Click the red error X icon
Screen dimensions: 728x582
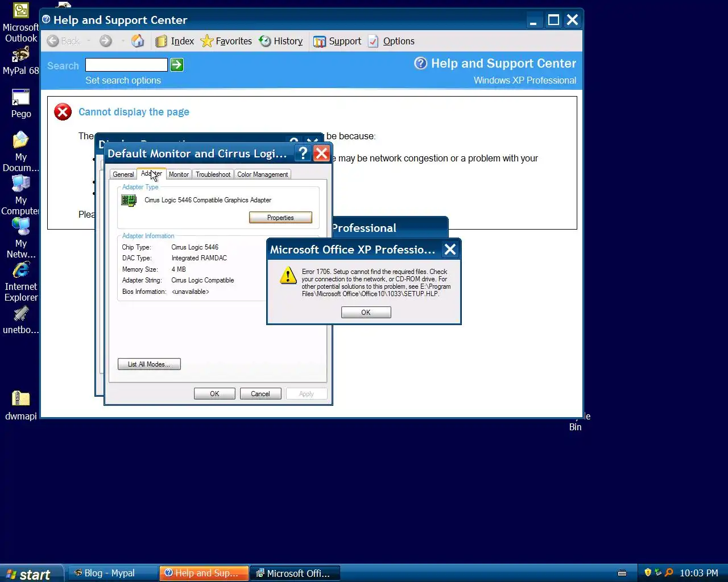point(63,112)
